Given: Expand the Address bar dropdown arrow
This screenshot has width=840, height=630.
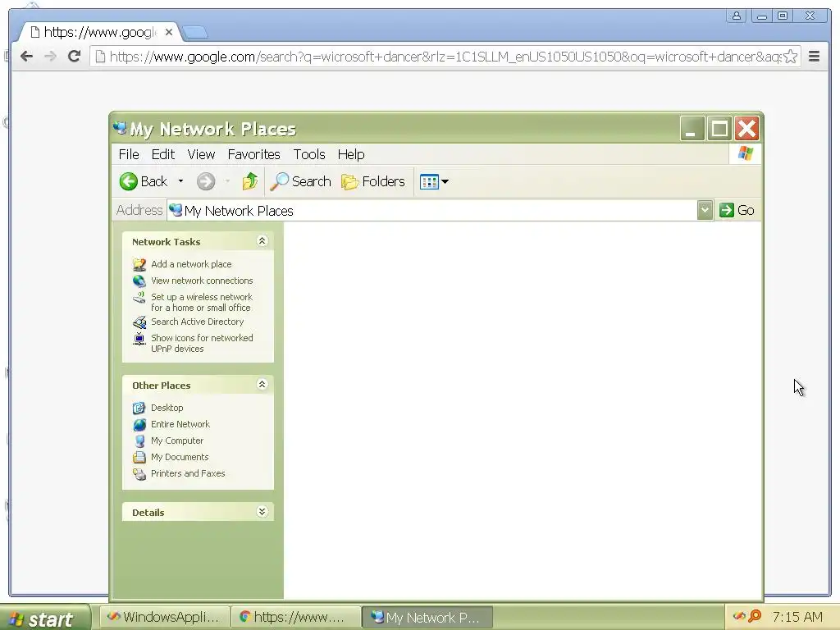Looking at the screenshot, I should click(705, 210).
